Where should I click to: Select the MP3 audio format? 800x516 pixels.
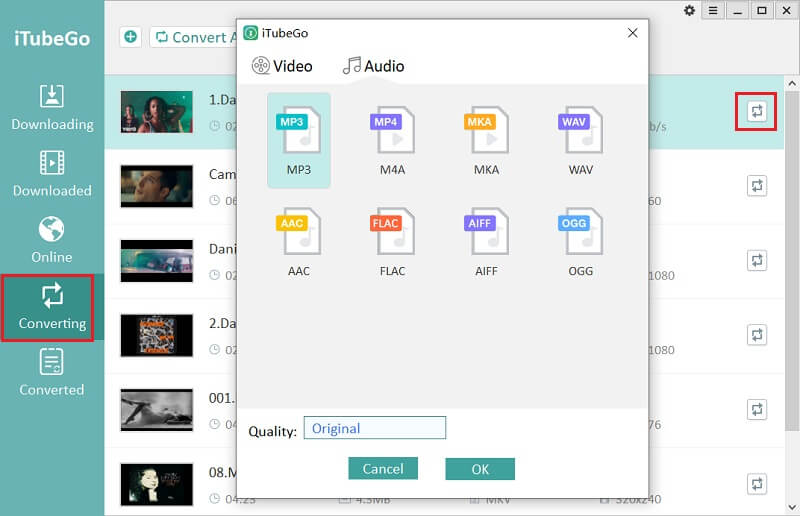[x=299, y=140]
